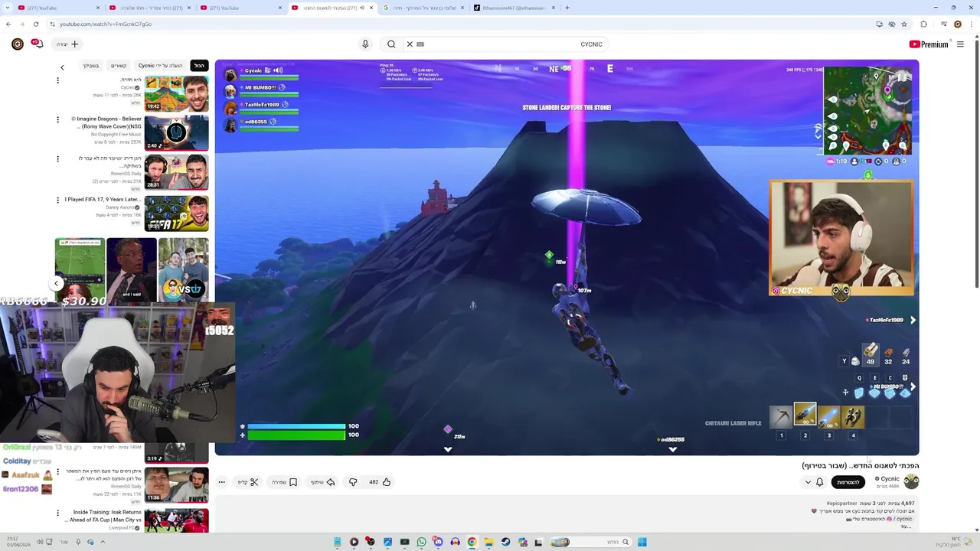Open the #epicpartner hashtag link
Viewport: 980px width, 551px height.
click(x=841, y=504)
